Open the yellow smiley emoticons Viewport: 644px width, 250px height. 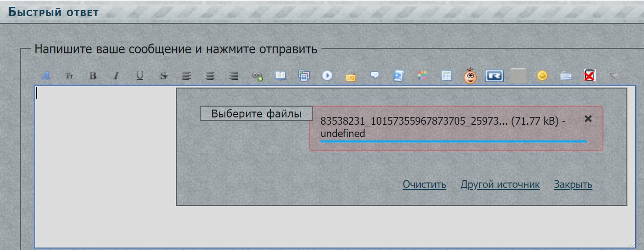(542, 76)
